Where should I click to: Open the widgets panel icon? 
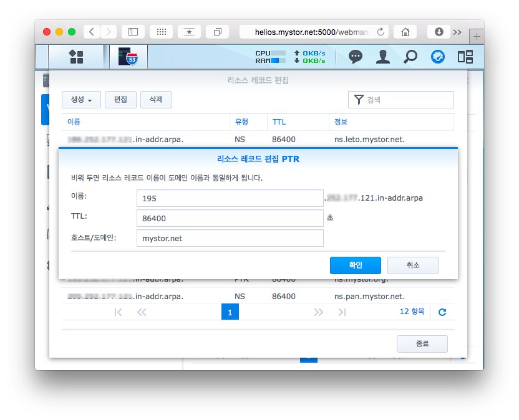(465, 57)
